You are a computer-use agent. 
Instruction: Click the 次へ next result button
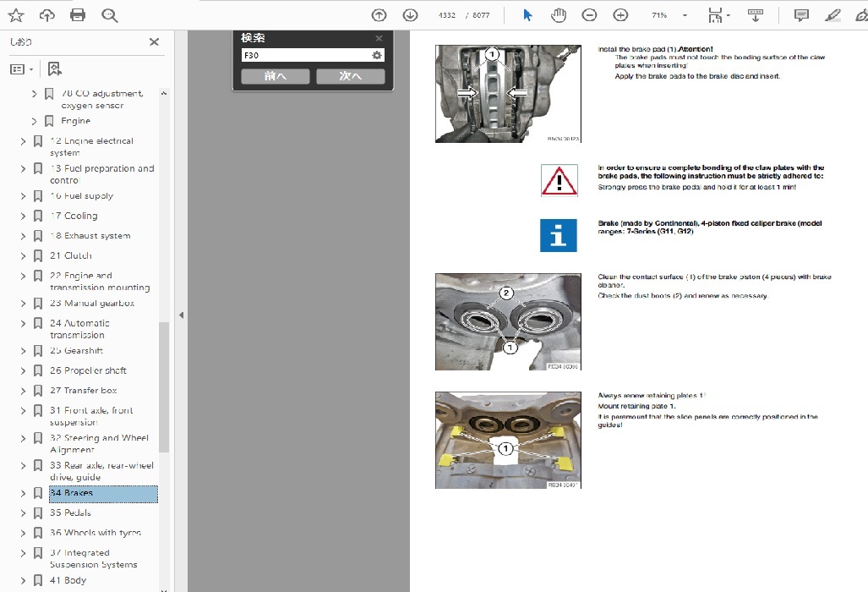[x=351, y=76]
